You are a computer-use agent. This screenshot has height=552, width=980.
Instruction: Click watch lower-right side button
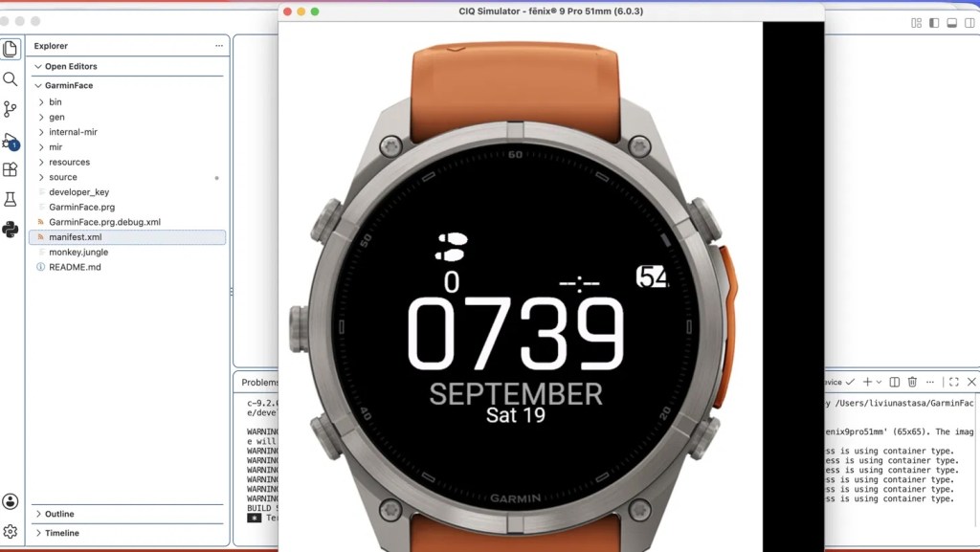pos(705,438)
